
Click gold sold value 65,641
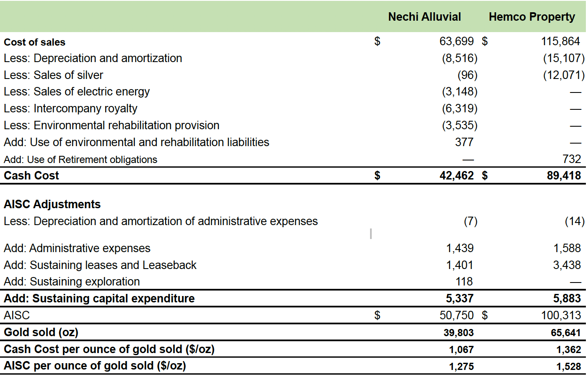click(566, 333)
